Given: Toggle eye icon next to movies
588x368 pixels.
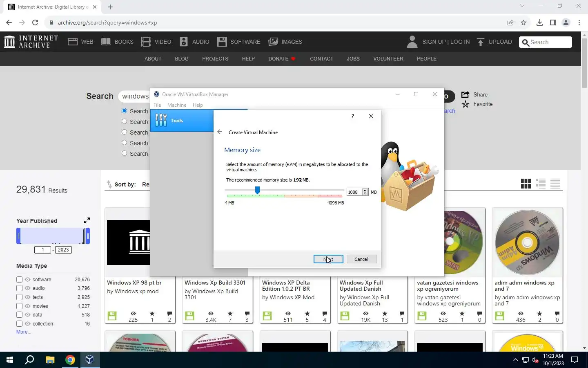Looking at the screenshot, I should (x=27, y=306).
